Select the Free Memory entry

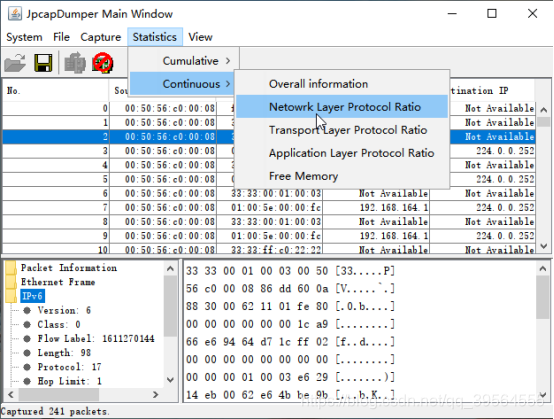pyautogui.click(x=342, y=176)
